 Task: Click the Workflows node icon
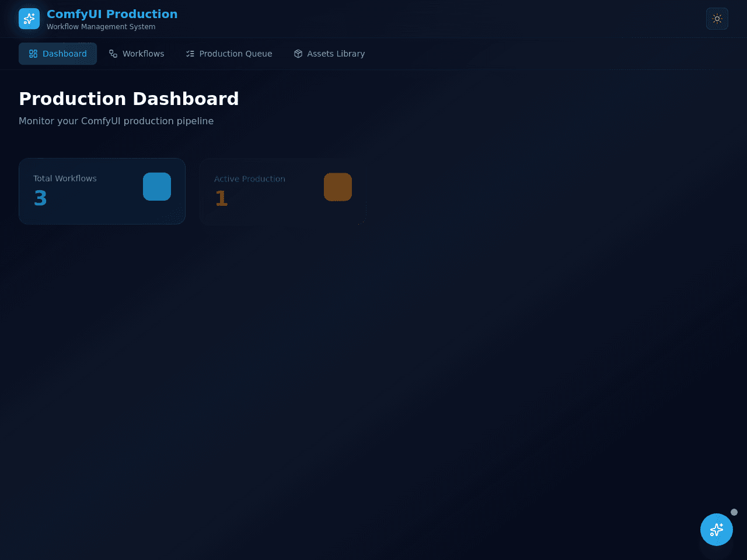(113, 54)
